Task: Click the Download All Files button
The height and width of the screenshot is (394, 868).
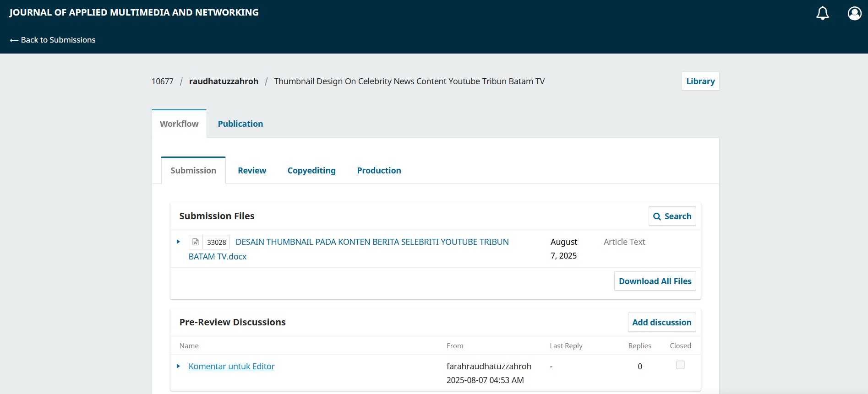Action: pos(655,281)
